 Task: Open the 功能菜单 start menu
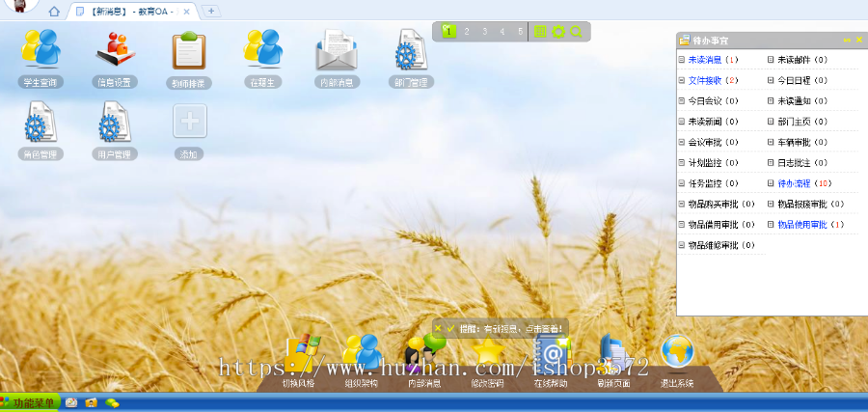coord(30,402)
